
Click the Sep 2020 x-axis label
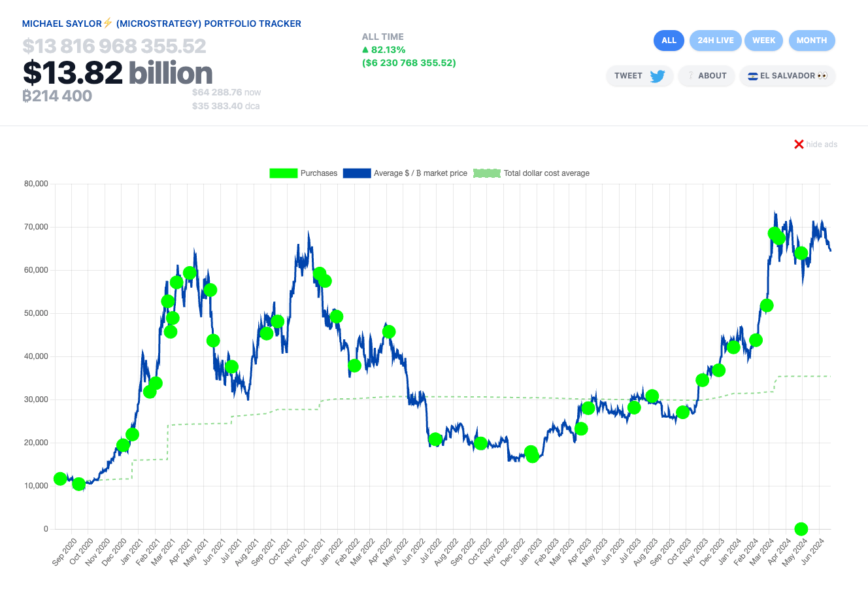tap(64, 552)
